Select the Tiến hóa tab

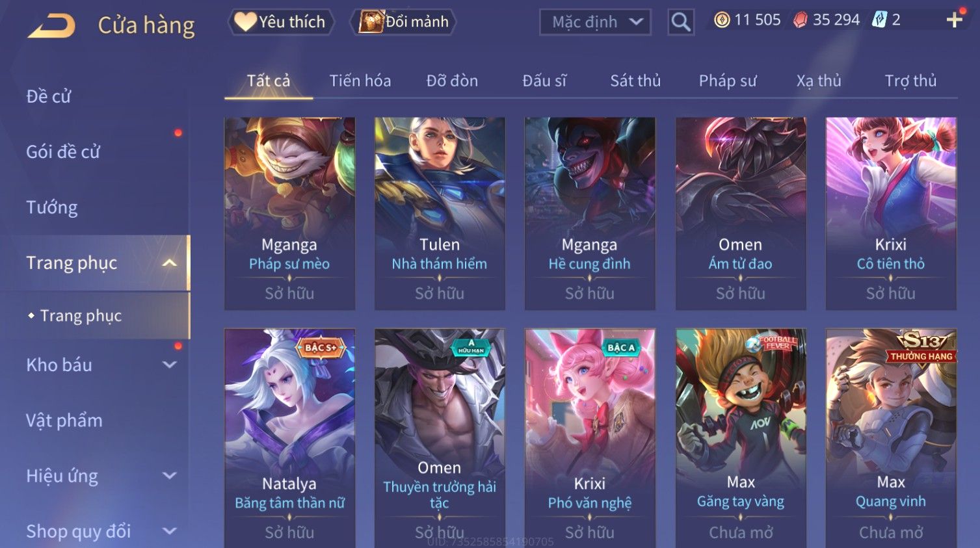point(360,81)
